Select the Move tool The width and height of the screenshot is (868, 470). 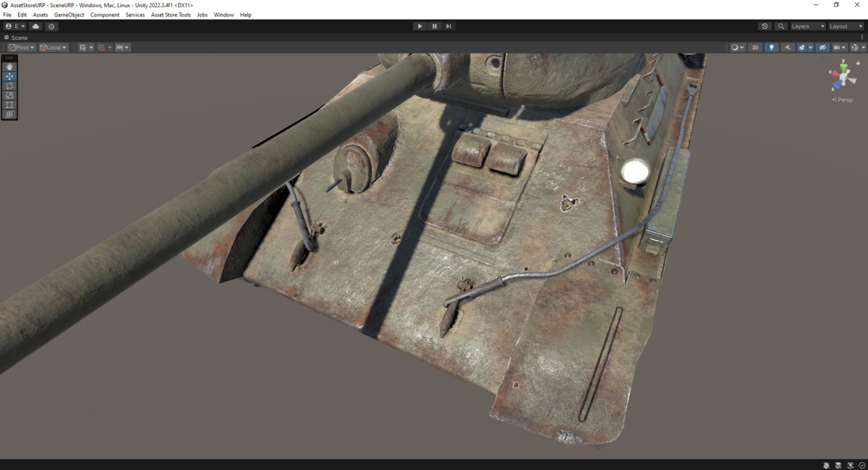9,76
